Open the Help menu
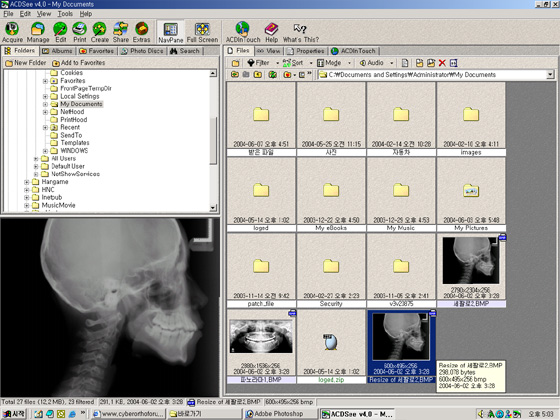This screenshot has width=560, height=420. 86,14
